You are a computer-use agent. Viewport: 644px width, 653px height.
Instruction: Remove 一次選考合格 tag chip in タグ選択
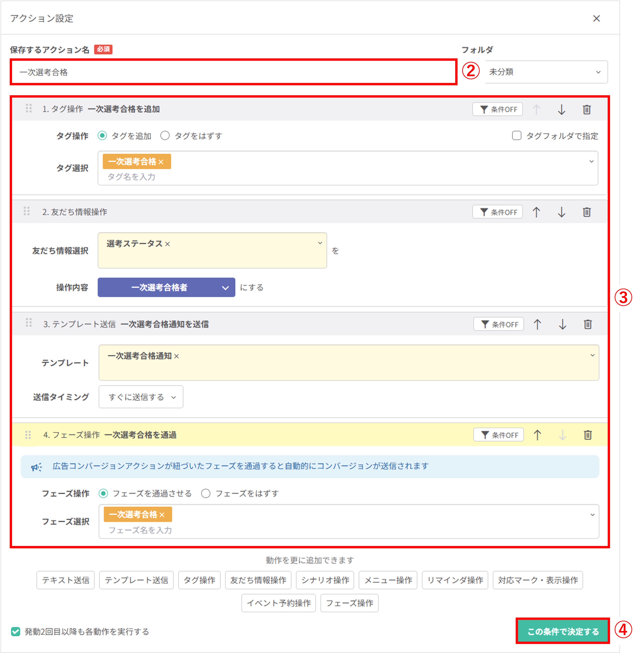[161, 162]
